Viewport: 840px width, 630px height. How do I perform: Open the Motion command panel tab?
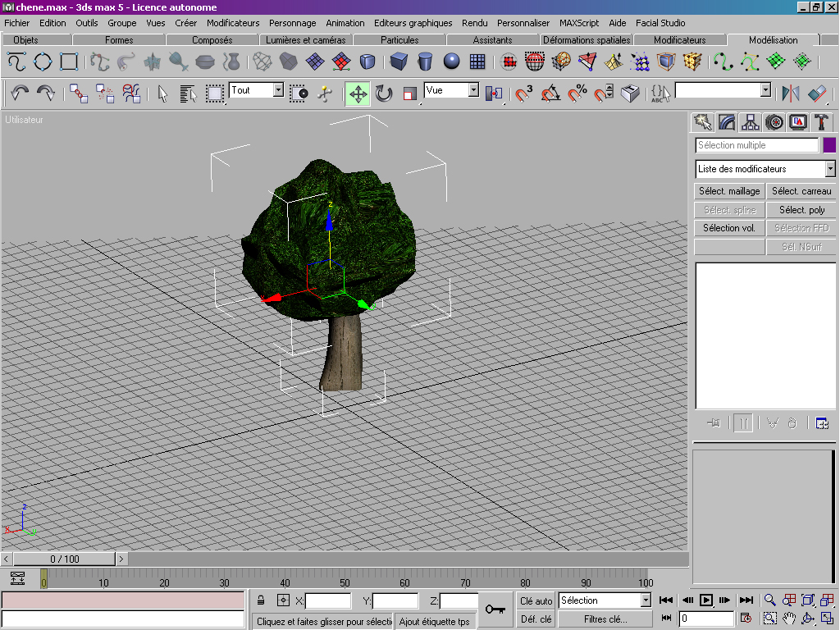tap(774, 122)
